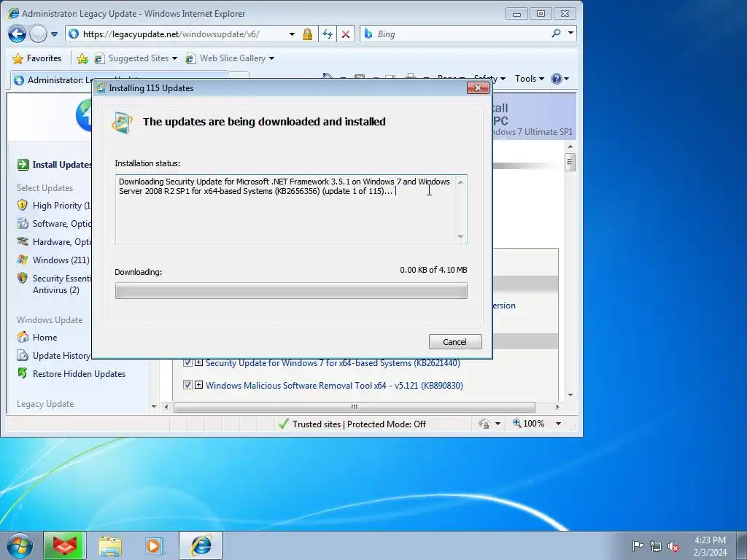Click the horizontal scrollbar in update list

coord(354,407)
